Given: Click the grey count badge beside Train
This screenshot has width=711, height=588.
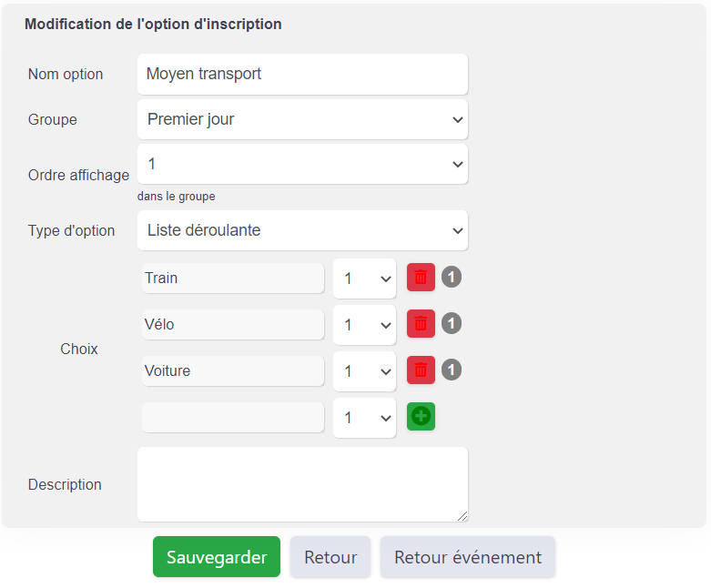Looking at the screenshot, I should [452, 277].
